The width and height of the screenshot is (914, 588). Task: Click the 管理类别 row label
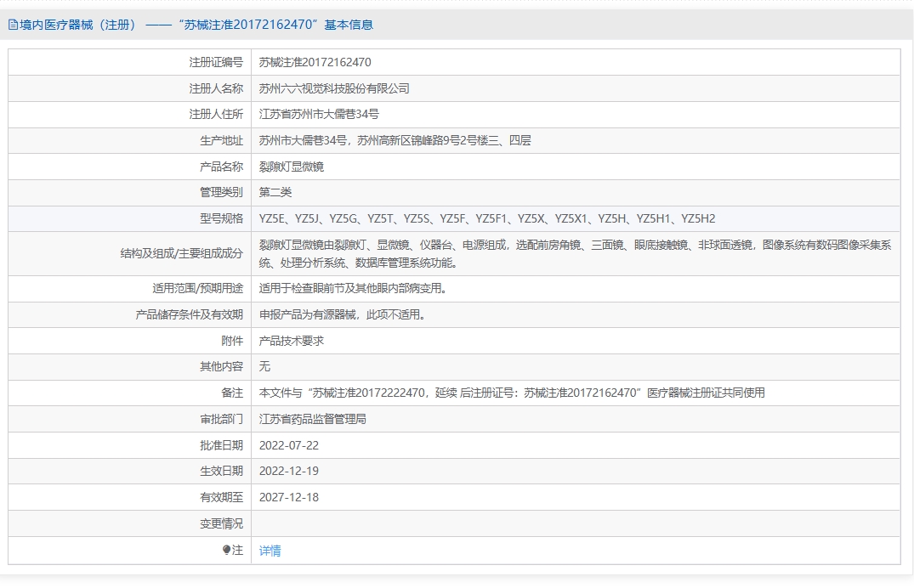(x=221, y=192)
